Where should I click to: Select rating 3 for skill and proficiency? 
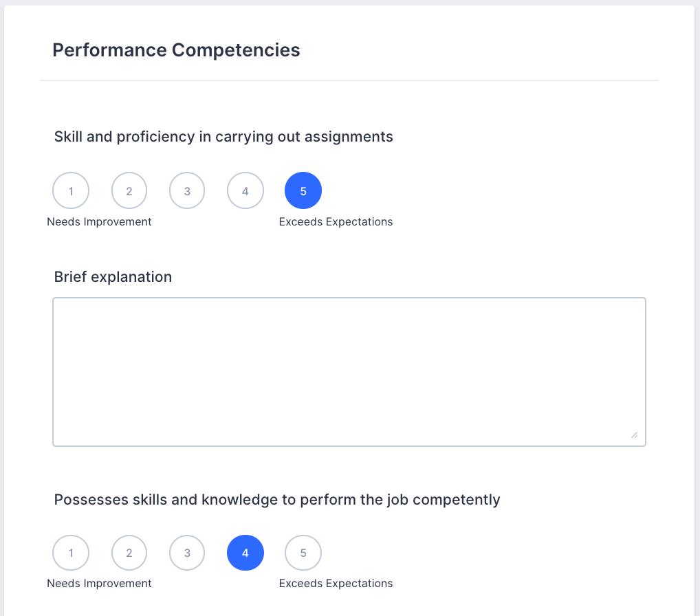click(x=187, y=190)
